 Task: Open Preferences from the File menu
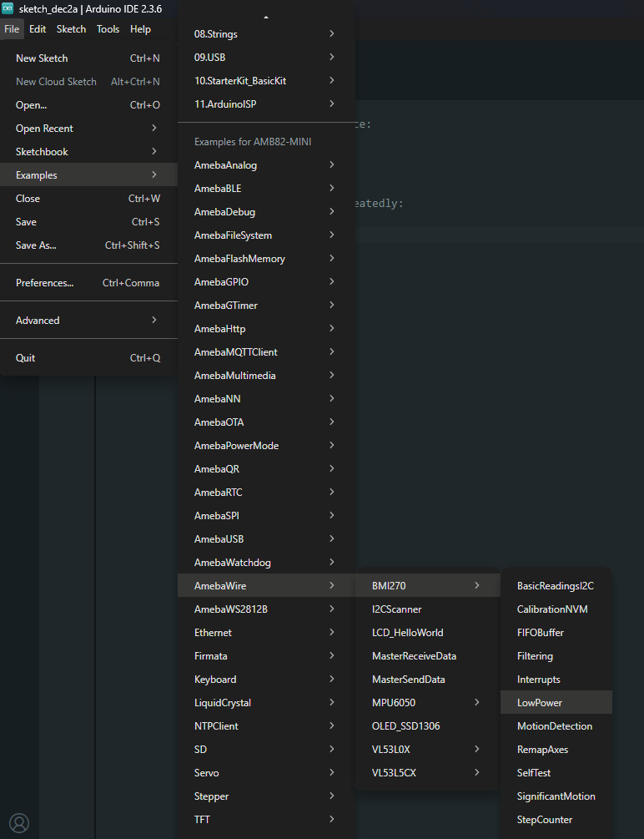pyautogui.click(x=88, y=283)
